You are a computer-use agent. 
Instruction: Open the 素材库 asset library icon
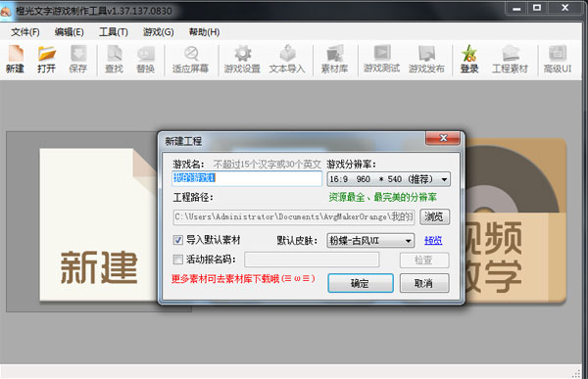point(334,59)
